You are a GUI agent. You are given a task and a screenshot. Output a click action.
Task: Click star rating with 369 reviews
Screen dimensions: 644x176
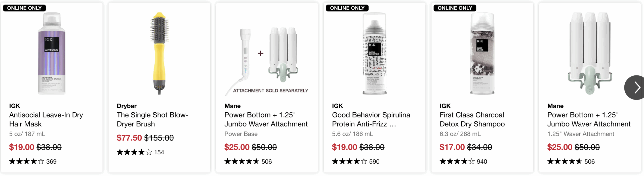(33, 161)
